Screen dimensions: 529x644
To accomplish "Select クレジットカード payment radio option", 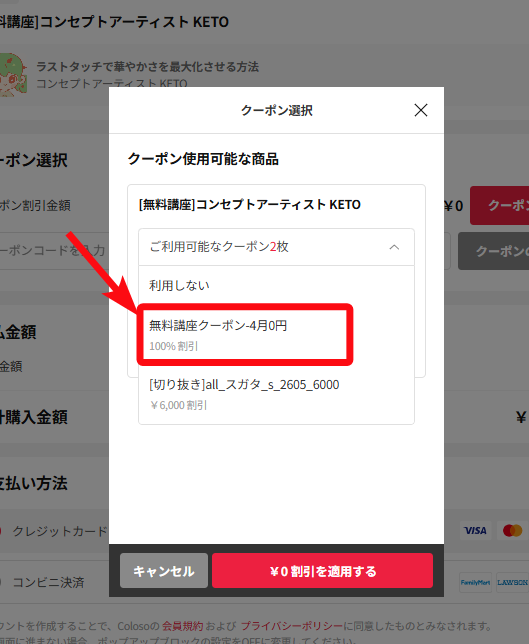I will click(x=54, y=531).
